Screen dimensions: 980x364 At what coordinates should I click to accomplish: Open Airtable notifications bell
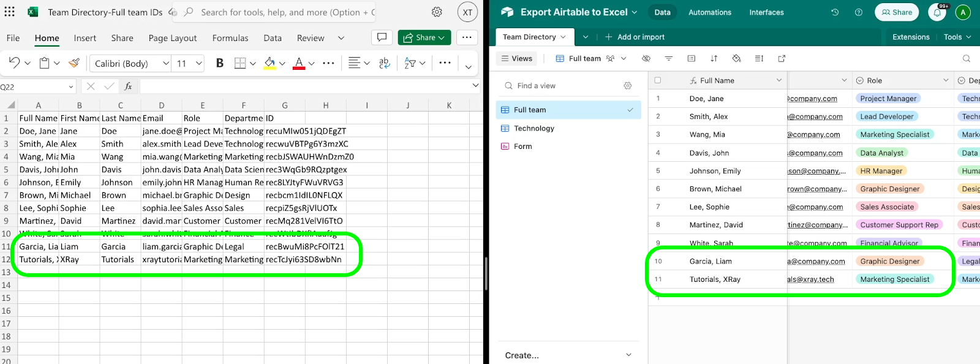[x=937, y=12]
